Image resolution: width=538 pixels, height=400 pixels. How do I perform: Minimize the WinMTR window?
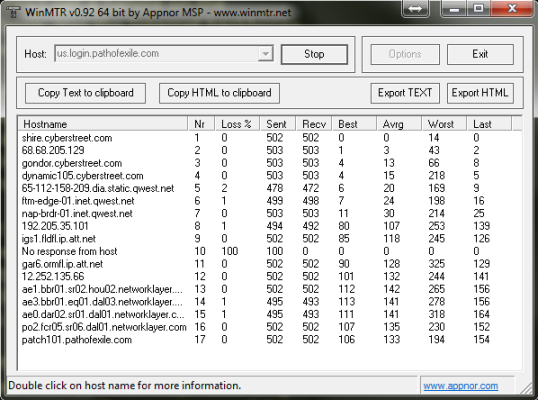454,8
